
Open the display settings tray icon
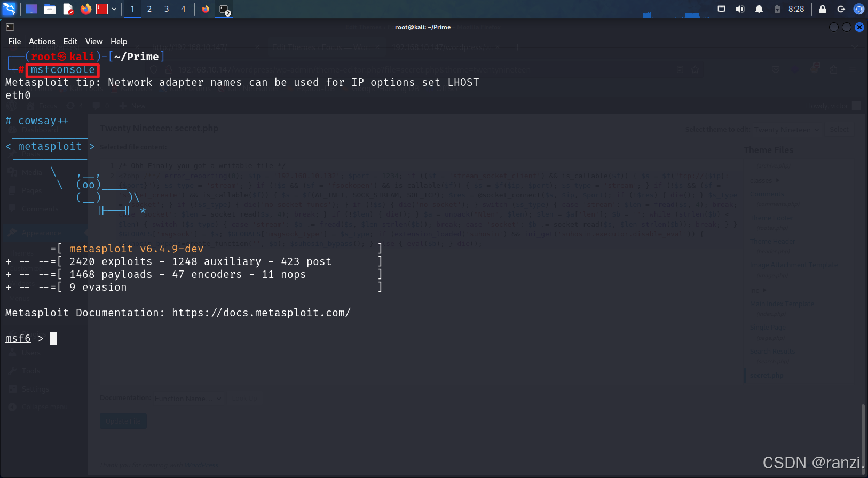(x=722, y=9)
